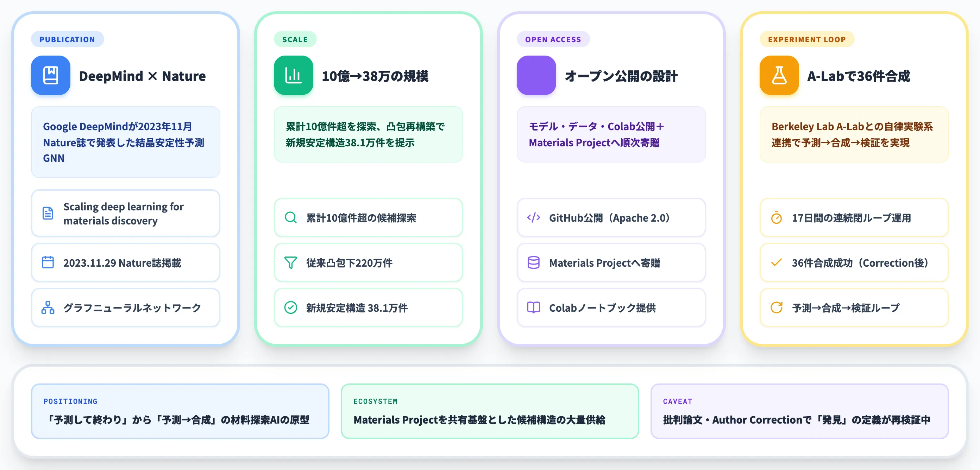980x470 pixels.
Task: Click the refresh icon beside 予測→合成→検証ループ
Action: tap(777, 307)
